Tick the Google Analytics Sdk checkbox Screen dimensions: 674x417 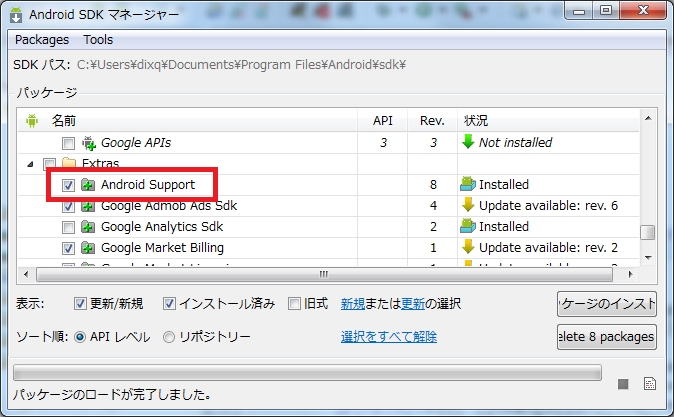point(68,227)
